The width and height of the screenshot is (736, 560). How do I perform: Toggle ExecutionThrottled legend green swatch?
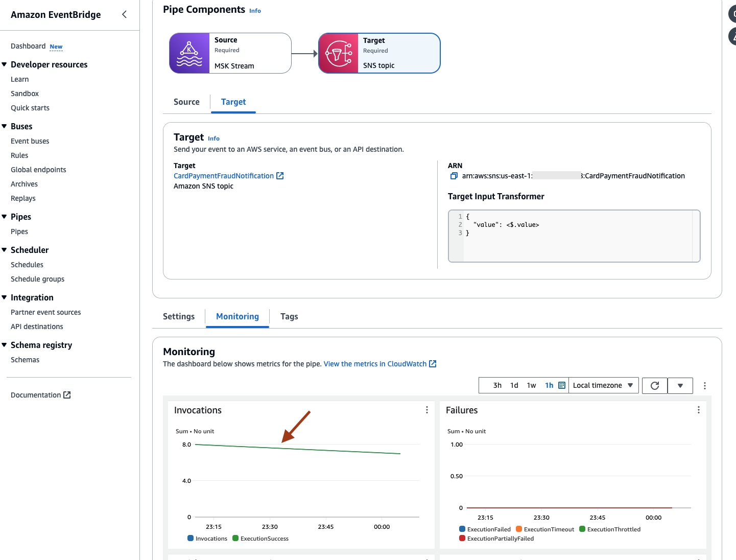[582, 529]
